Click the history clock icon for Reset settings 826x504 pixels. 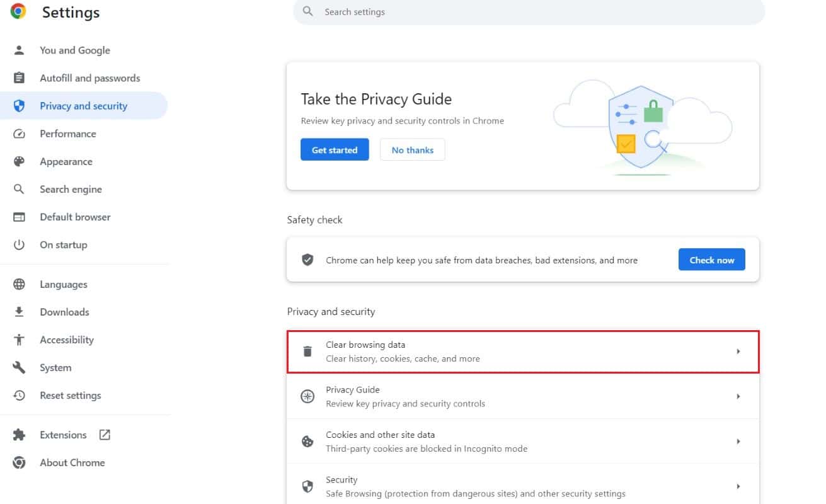pyautogui.click(x=19, y=395)
